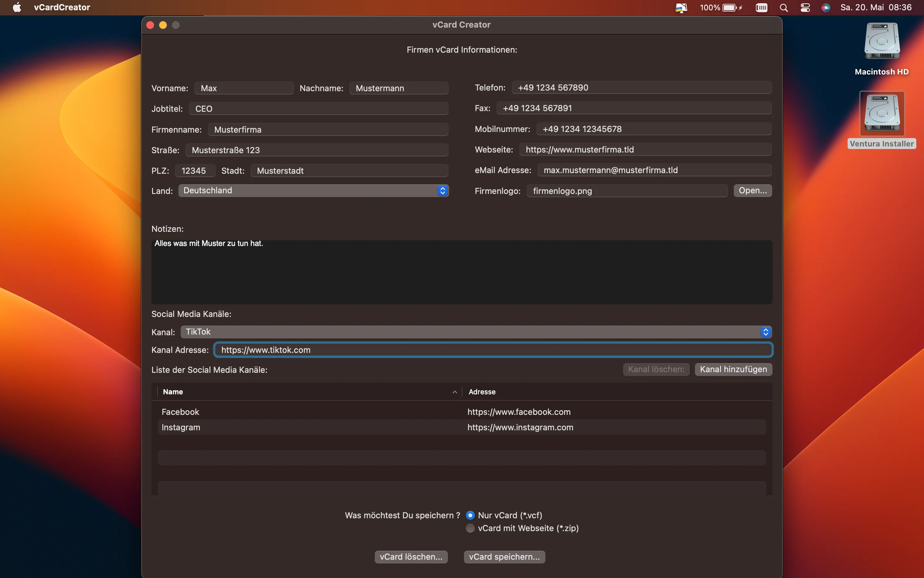Click the Telefon field
The width and height of the screenshot is (924, 578).
tap(641, 88)
